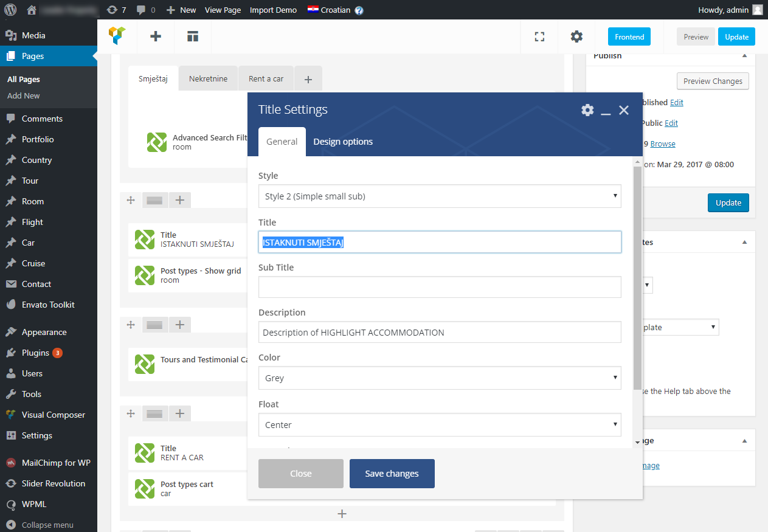Add a new tab after Rent a car

pyautogui.click(x=308, y=79)
